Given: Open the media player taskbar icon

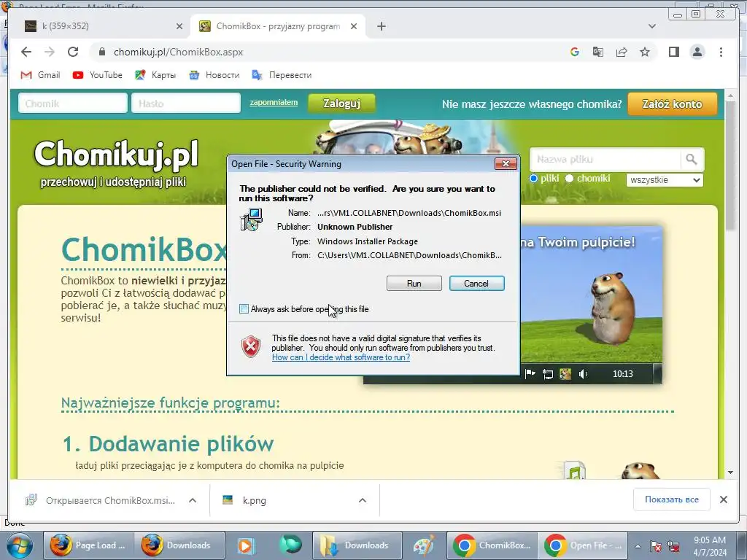Looking at the screenshot, I should point(247,545).
